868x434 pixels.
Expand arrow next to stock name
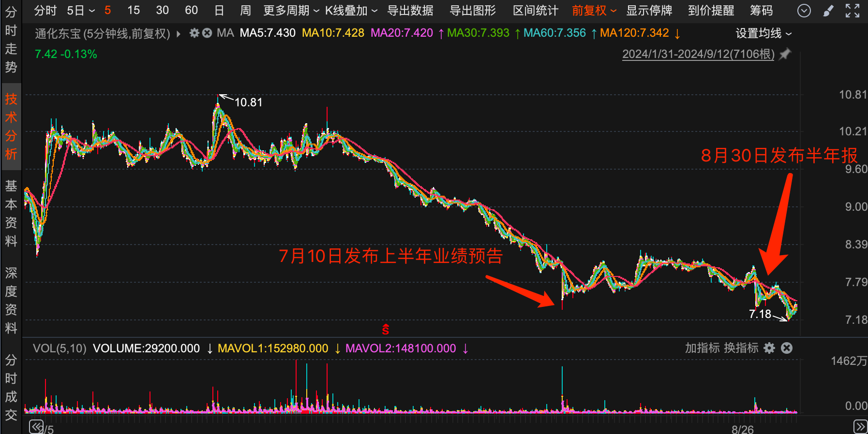click(x=179, y=34)
